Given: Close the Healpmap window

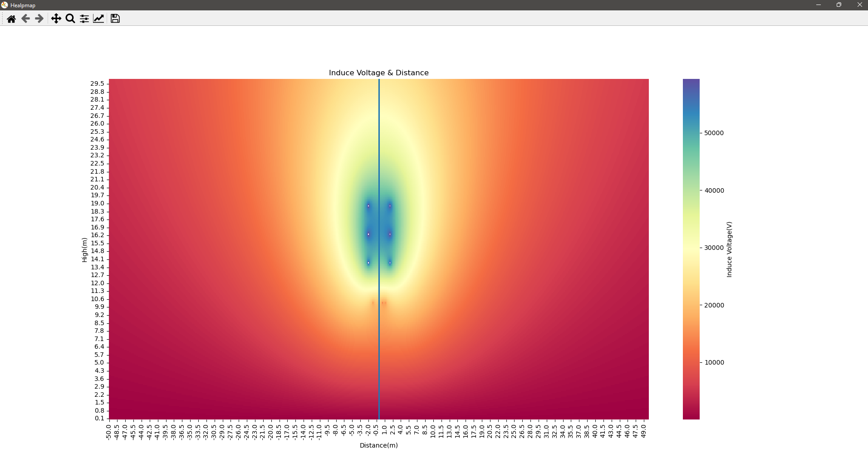Looking at the screenshot, I should click(x=859, y=5).
